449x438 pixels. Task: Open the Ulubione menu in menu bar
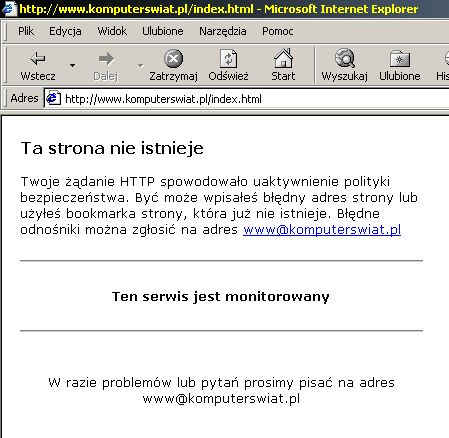(163, 31)
